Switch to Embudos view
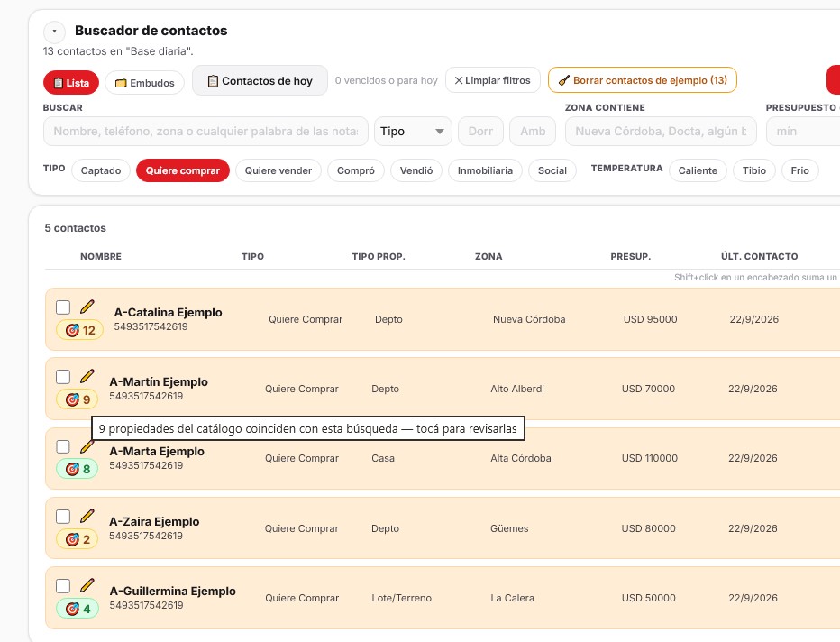840x642 pixels. click(144, 83)
